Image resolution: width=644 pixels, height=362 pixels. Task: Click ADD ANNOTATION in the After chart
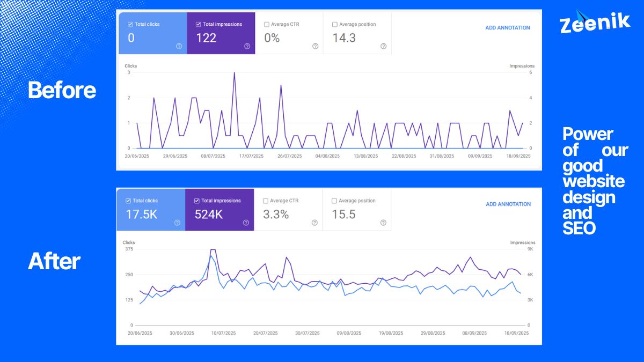point(508,204)
